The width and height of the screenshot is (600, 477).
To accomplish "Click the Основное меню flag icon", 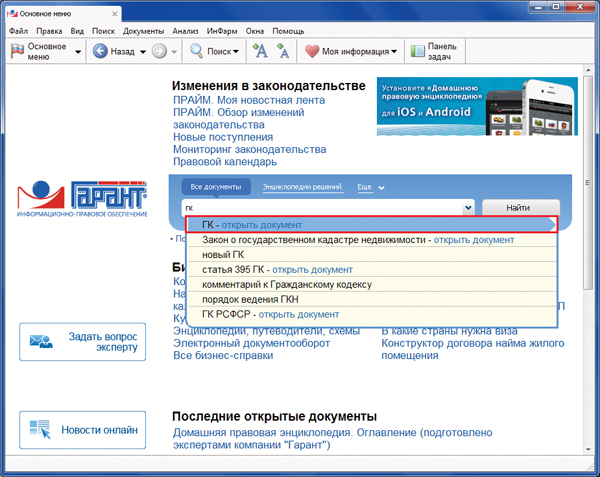I will [x=17, y=51].
